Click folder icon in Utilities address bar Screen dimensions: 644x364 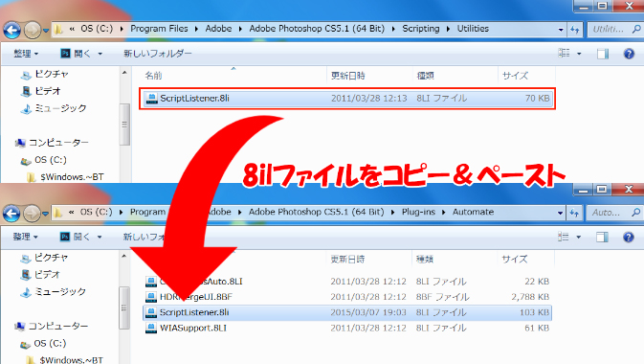coord(58,30)
